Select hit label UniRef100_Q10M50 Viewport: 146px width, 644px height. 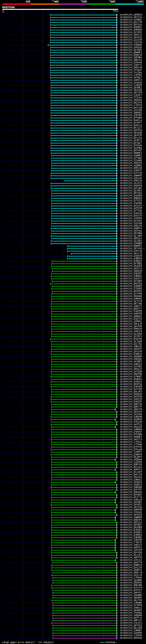(131, 50)
